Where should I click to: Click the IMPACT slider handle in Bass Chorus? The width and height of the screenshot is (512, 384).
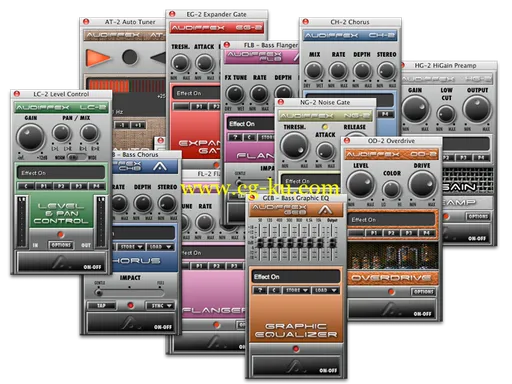click(98, 293)
